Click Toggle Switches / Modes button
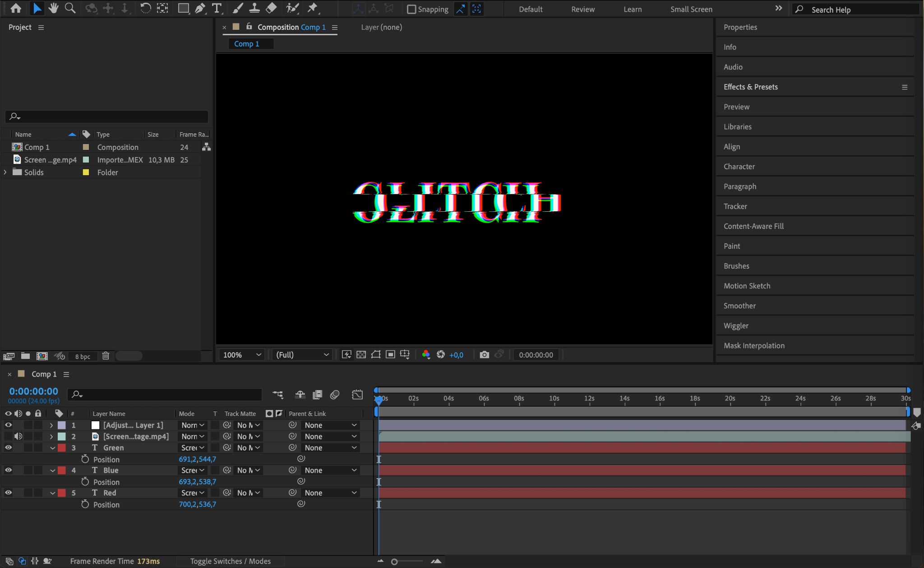The image size is (924, 568). [x=230, y=561]
